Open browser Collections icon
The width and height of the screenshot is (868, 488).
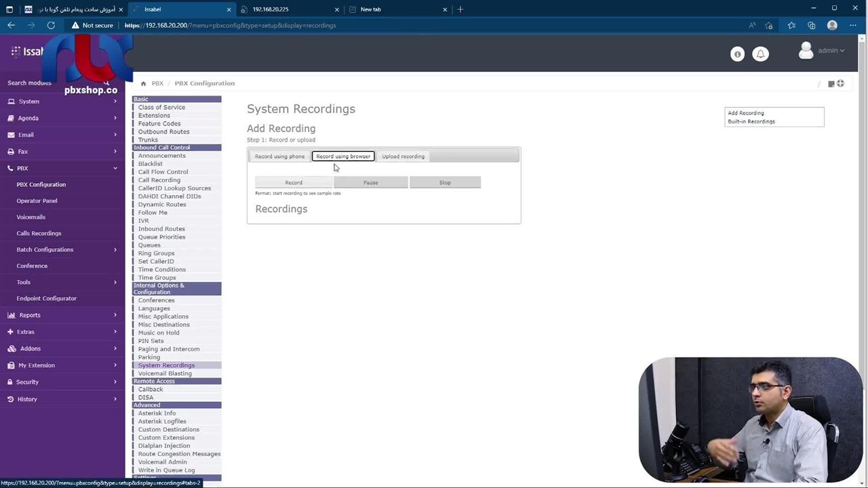(811, 25)
